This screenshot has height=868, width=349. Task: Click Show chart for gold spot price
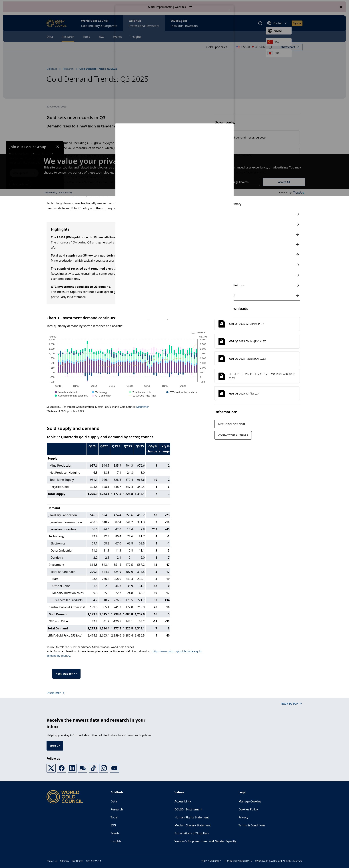(290, 47)
